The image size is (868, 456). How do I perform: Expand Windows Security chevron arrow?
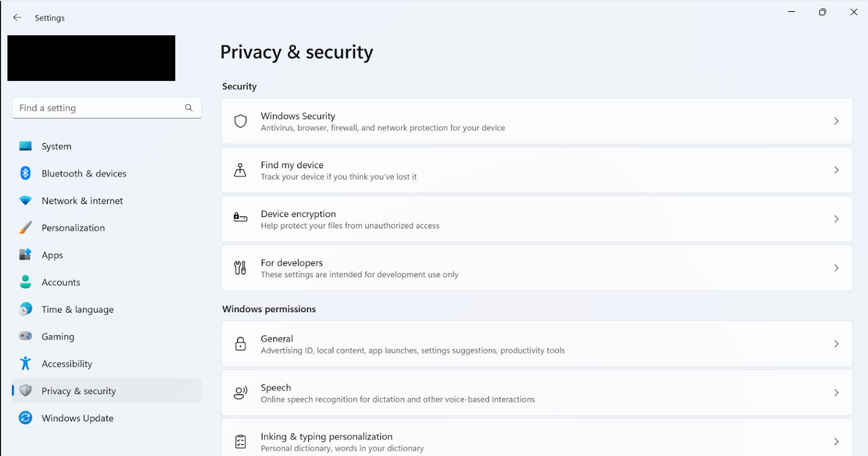(x=836, y=121)
